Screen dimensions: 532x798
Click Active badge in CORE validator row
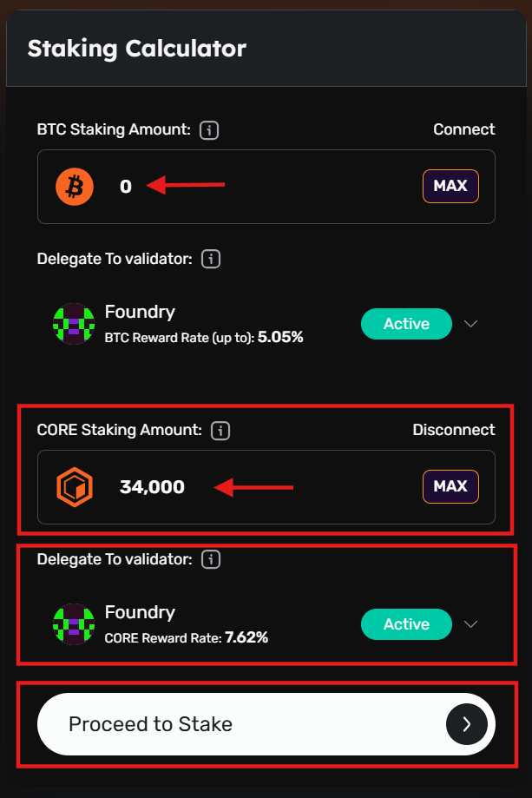(x=406, y=624)
